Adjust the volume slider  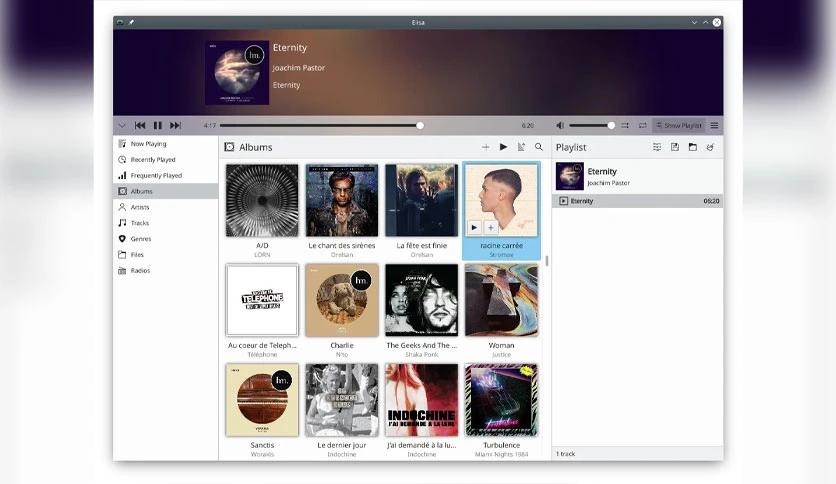tap(592, 125)
